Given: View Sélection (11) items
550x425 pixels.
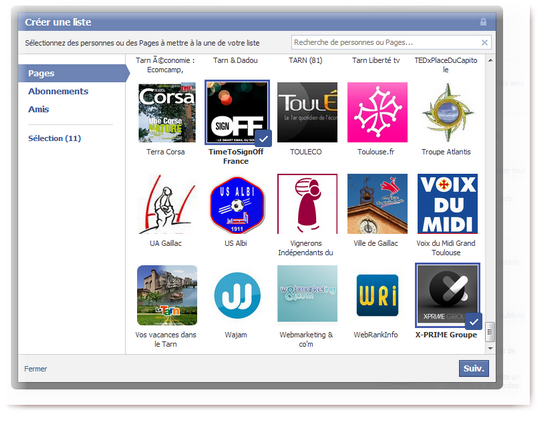Looking at the screenshot, I should (x=54, y=138).
